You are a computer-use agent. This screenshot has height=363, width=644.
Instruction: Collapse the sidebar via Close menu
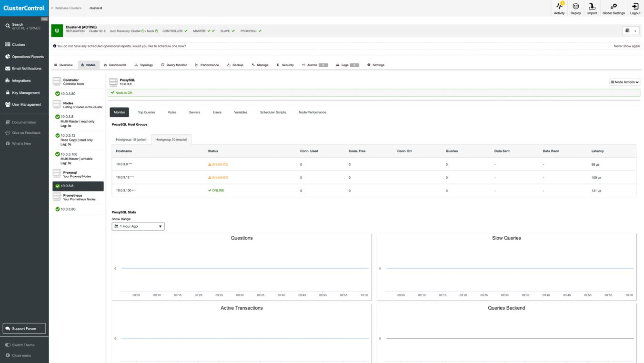[20, 355]
